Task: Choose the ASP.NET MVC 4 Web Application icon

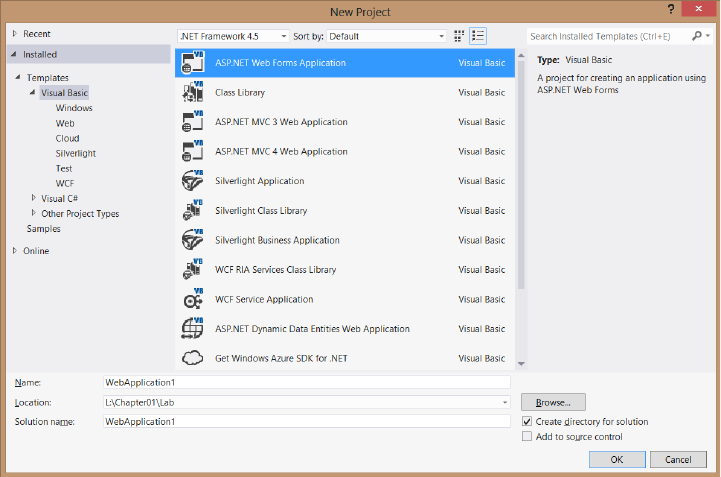Action: pyautogui.click(x=193, y=151)
